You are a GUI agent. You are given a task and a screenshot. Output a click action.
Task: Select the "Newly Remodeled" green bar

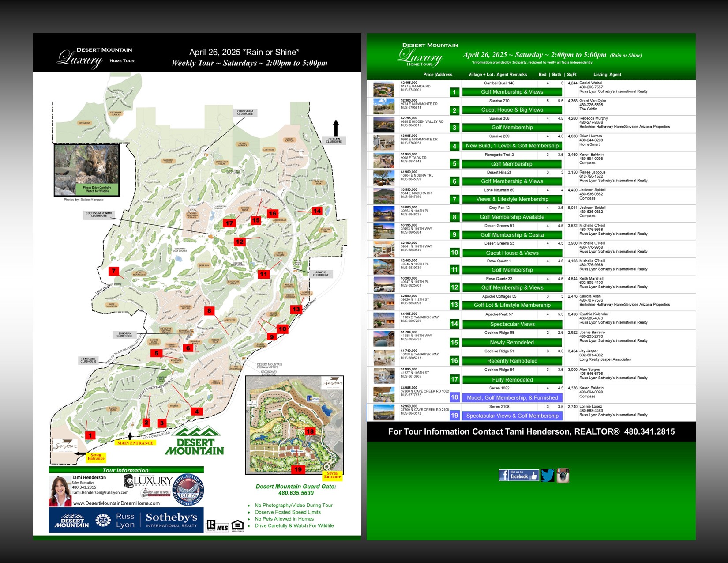click(x=512, y=342)
